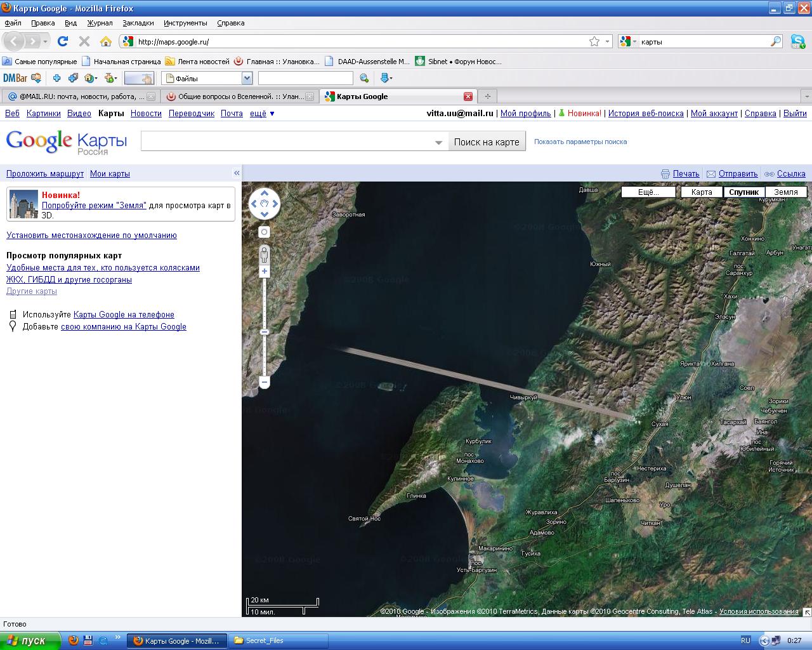Expand the Ещё... map layers dropdown
This screenshot has height=650, width=812.
pyautogui.click(x=648, y=192)
